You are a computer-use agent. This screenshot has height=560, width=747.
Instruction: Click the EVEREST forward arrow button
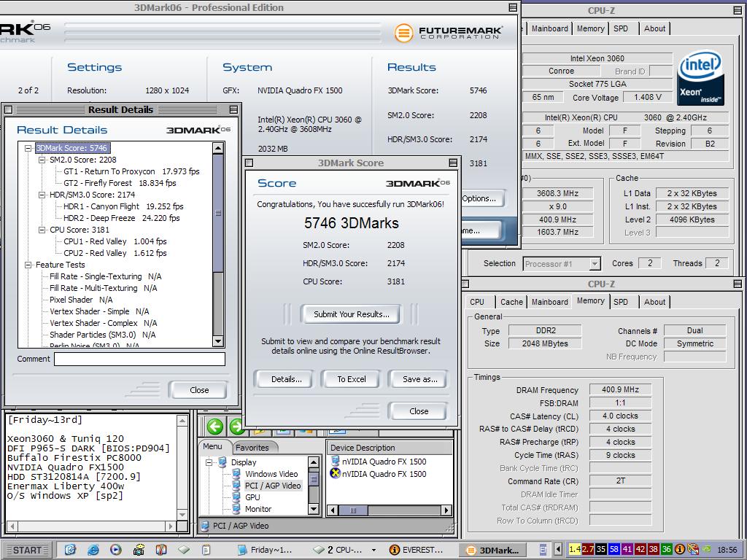click(x=236, y=426)
